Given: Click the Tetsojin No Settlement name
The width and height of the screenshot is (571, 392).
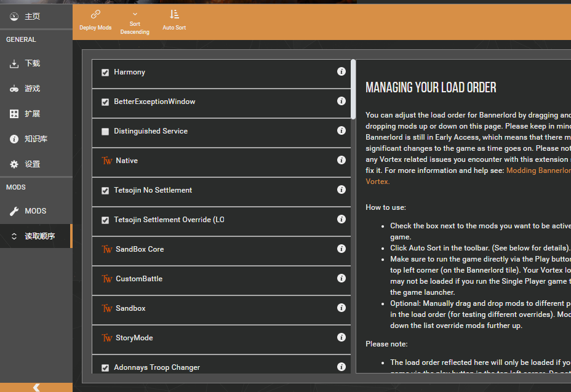Looking at the screenshot, I should point(153,190).
